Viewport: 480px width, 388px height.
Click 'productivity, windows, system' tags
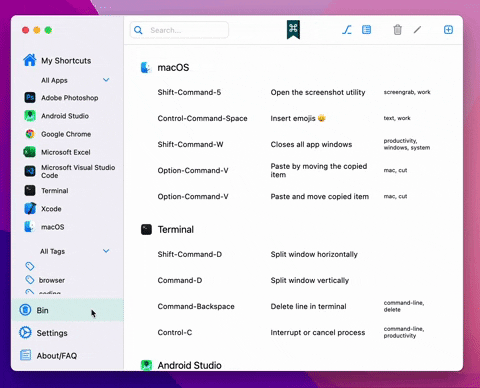[x=407, y=144]
